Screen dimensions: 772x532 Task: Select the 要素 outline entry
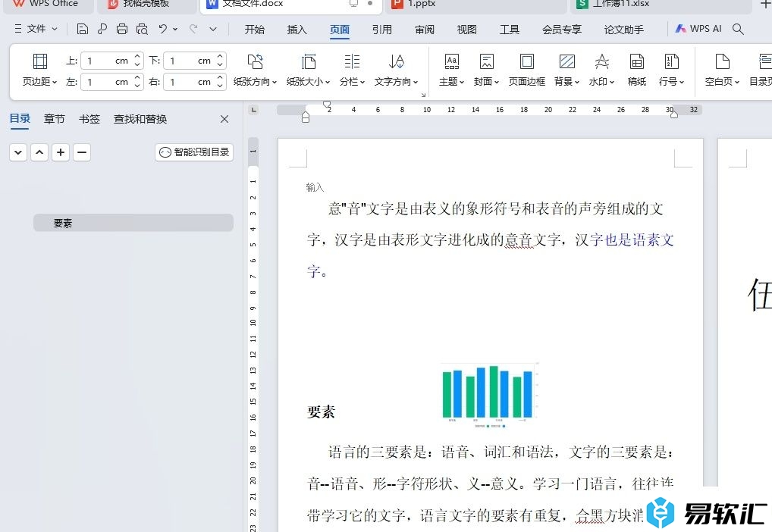click(x=133, y=223)
